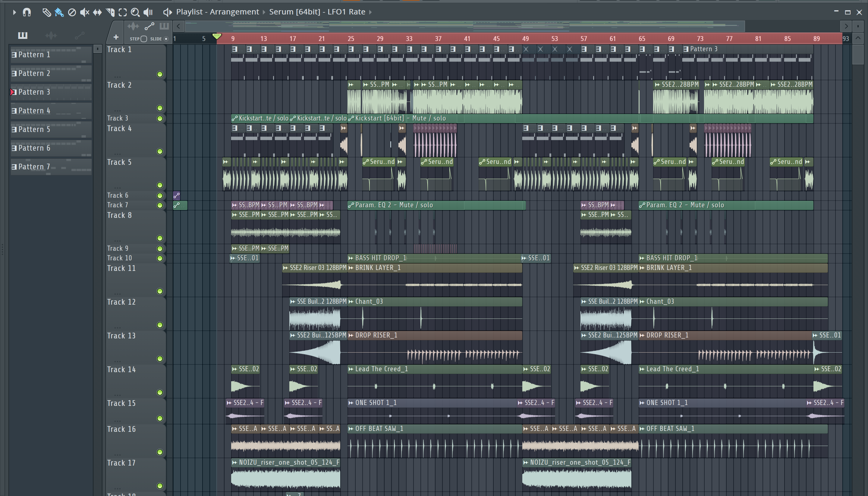Click the small button atop picker panel scrollbar
Screen dimensions: 868x496
[97, 49]
